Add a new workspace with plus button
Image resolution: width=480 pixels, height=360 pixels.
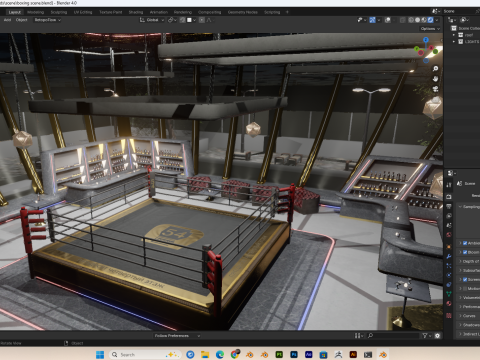(x=287, y=12)
